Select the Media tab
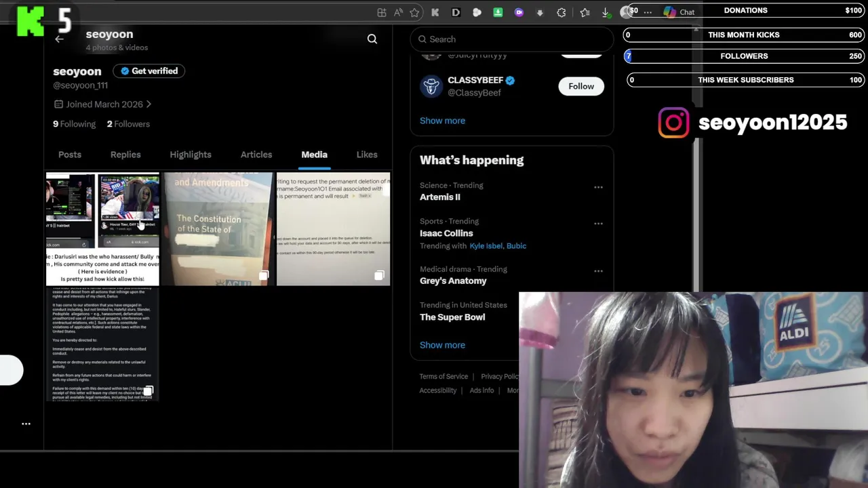The width and height of the screenshot is (868, 488). [x=314, y=155]
